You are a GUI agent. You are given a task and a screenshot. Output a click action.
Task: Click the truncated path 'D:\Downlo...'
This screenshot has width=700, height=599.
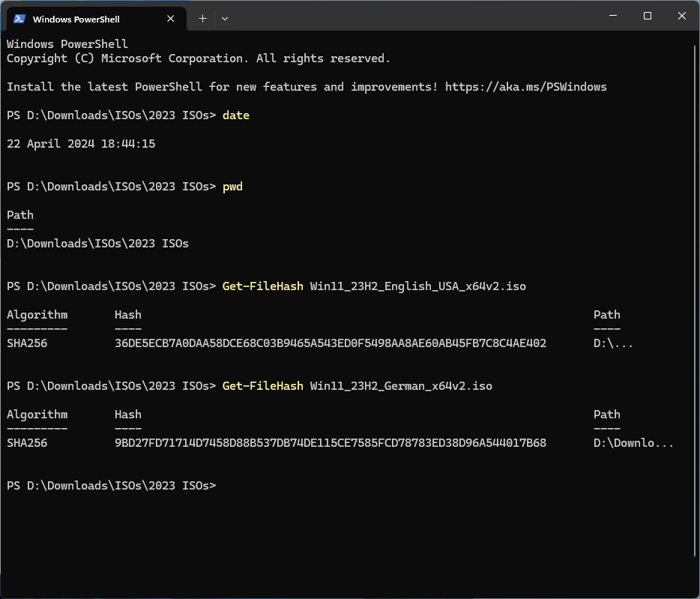coord(633,442)
